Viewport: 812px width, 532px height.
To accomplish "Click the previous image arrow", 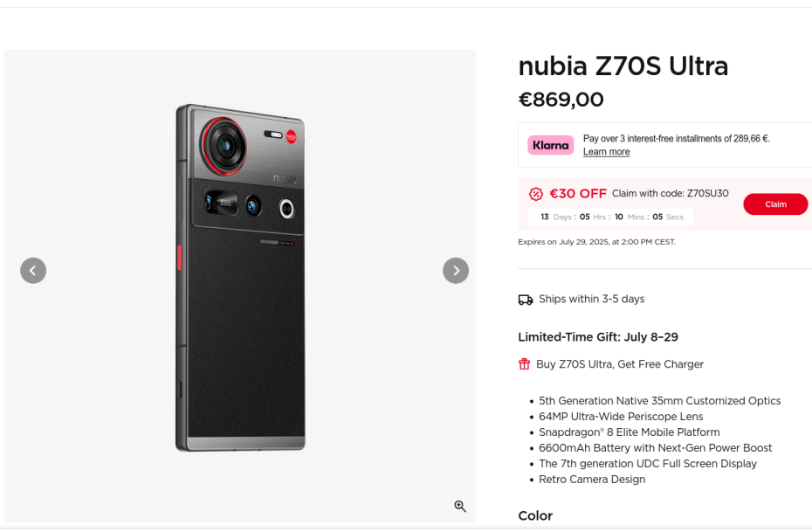I will (x=33, y=271).
